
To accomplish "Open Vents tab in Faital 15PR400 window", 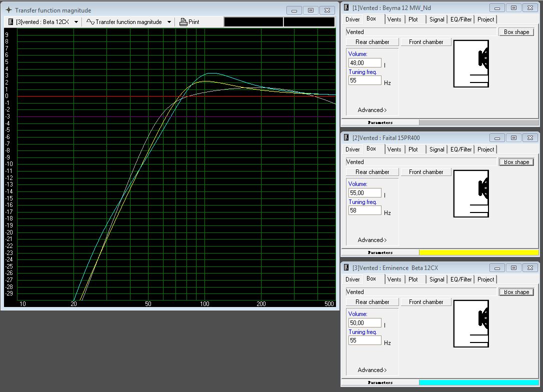I will [394, 149].
